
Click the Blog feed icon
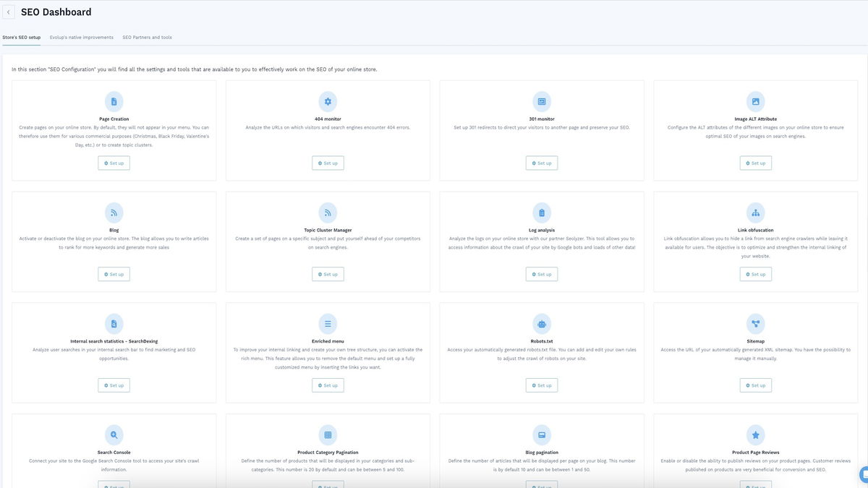pos(114,213)
